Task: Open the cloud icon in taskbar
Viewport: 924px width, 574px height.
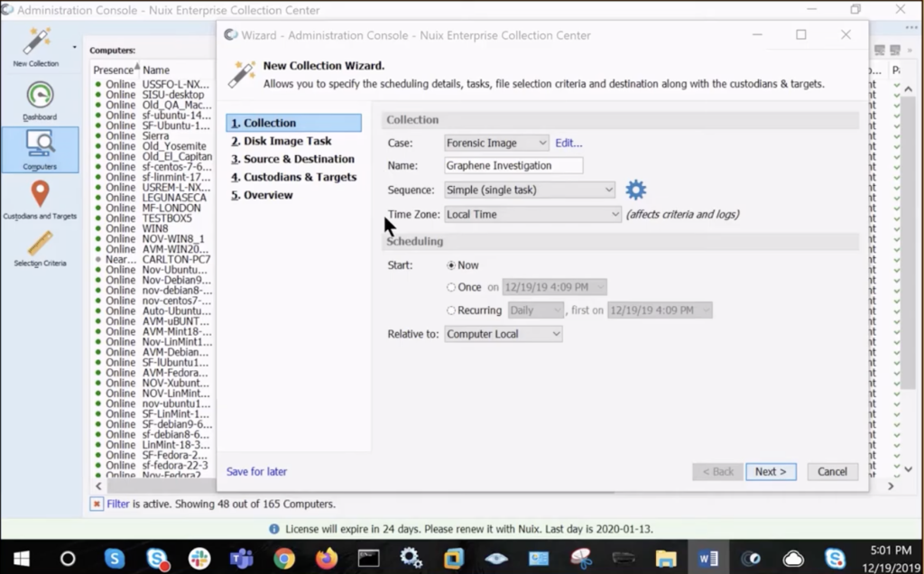Action: tap(793, 558)
